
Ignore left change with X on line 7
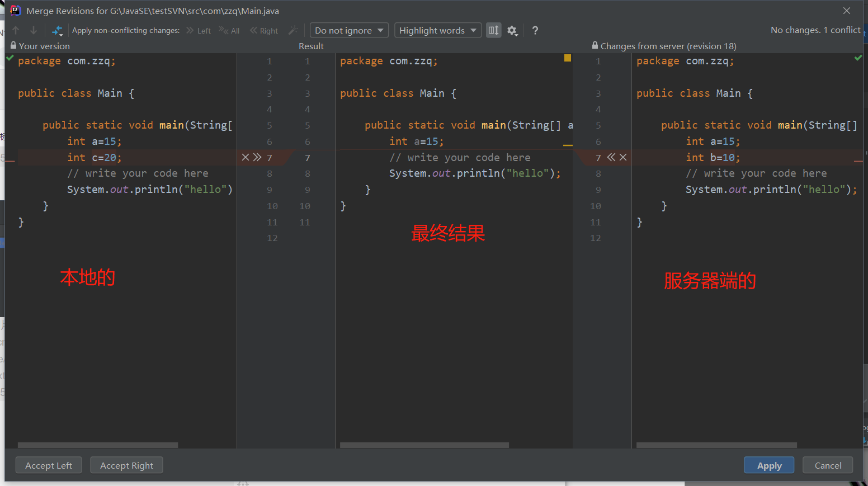(x=245, y=157)
